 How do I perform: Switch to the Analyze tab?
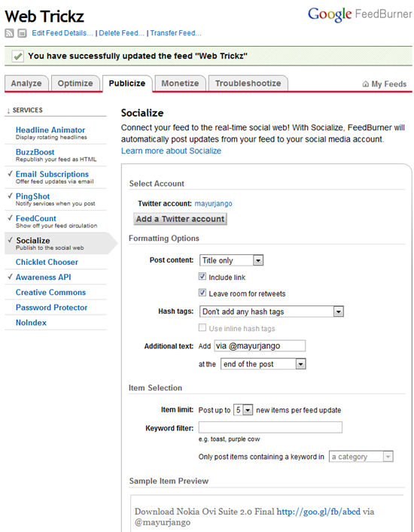click(x=26, y=84)
